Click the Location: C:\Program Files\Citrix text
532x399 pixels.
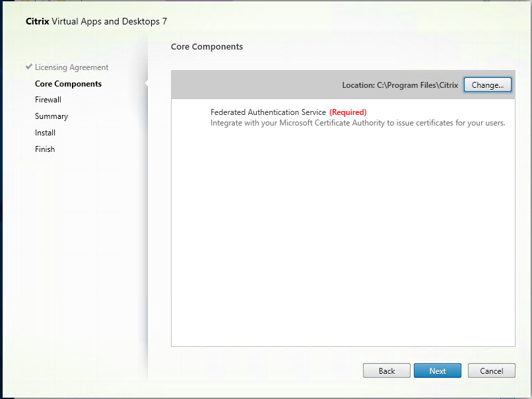click(x=400, y=85)
